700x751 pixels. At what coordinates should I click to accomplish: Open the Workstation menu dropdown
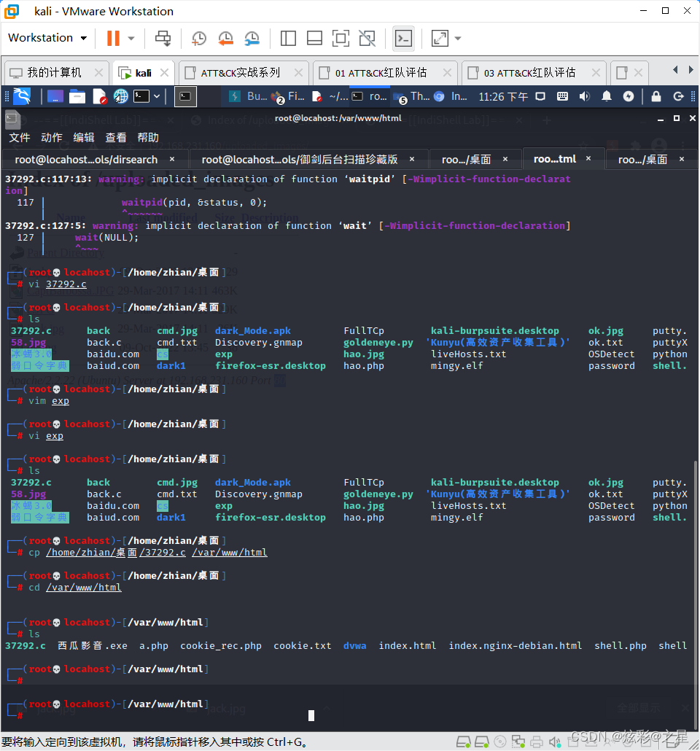tap(47, 38)
